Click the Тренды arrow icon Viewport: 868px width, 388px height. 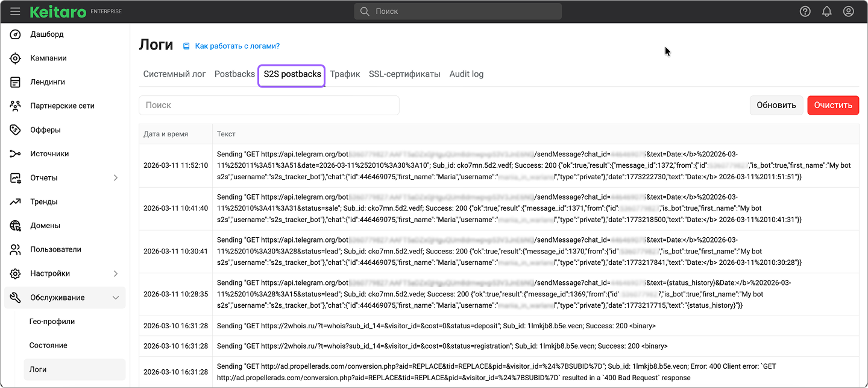pos(16,202)
